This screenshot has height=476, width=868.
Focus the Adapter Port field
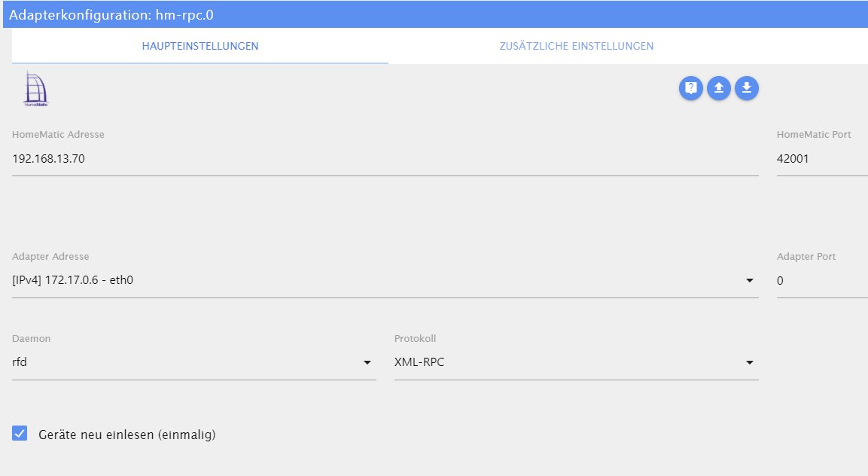(822, 281)
